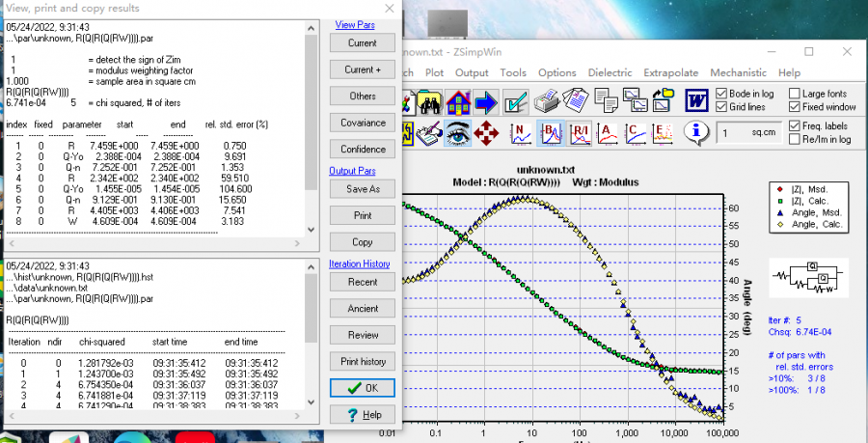
Task: Click the red four-arrow move icon
Action: click(488, 132)
